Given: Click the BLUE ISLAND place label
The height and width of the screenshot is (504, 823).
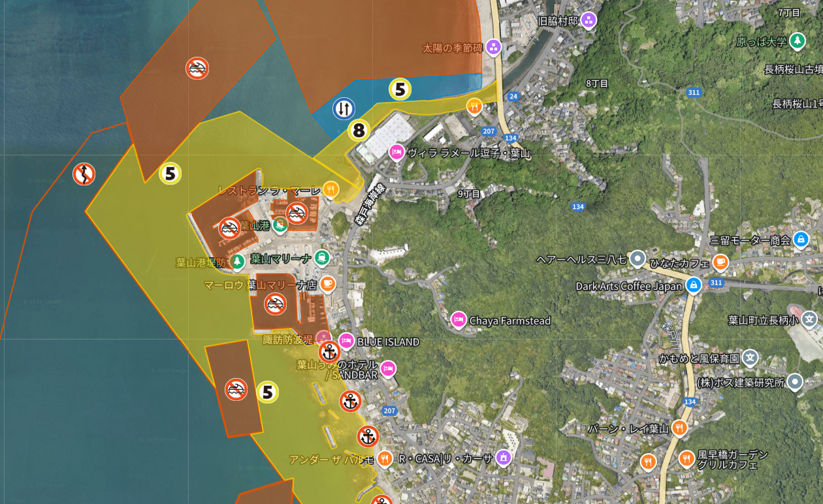Looking at the screenshot, I should (x=388, y=341).
